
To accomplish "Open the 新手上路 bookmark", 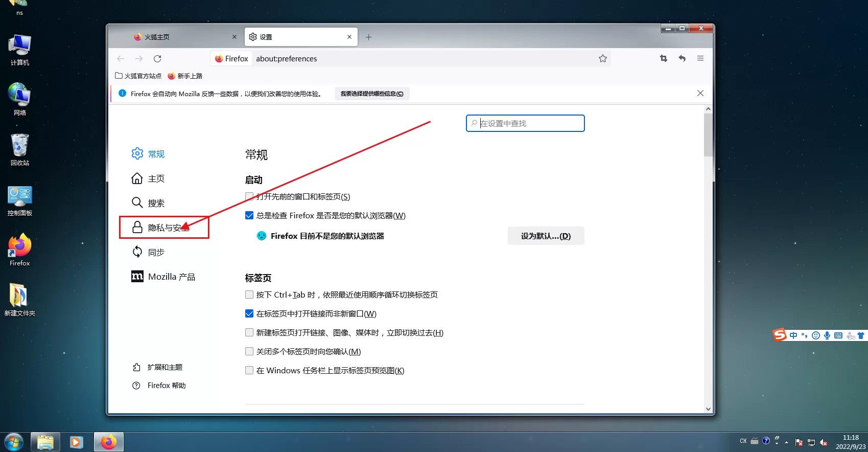I will [x=185, y=76].
